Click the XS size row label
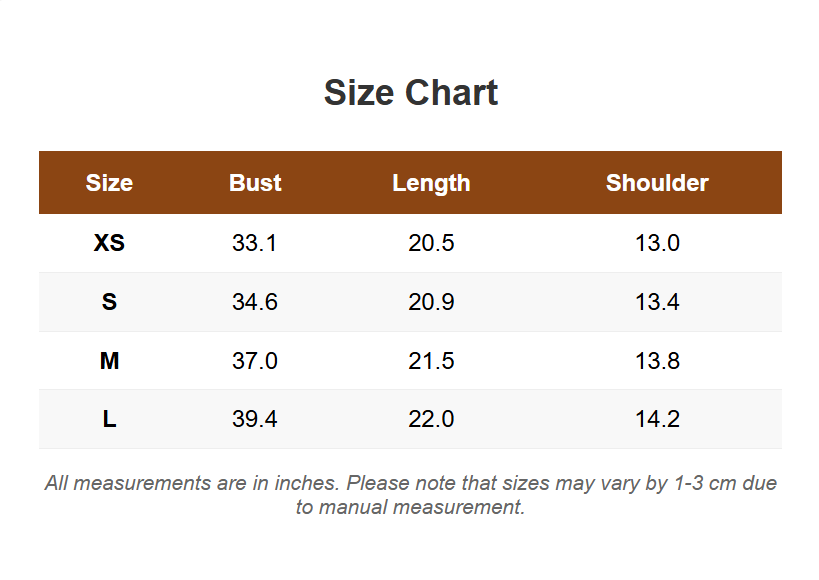The width and height of the screenshot is (819, 580). [x=109, y=243]
